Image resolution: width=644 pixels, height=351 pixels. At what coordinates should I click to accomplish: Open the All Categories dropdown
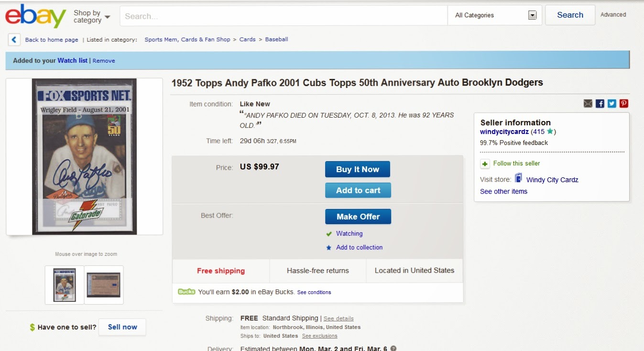click(x=494, y=15)
